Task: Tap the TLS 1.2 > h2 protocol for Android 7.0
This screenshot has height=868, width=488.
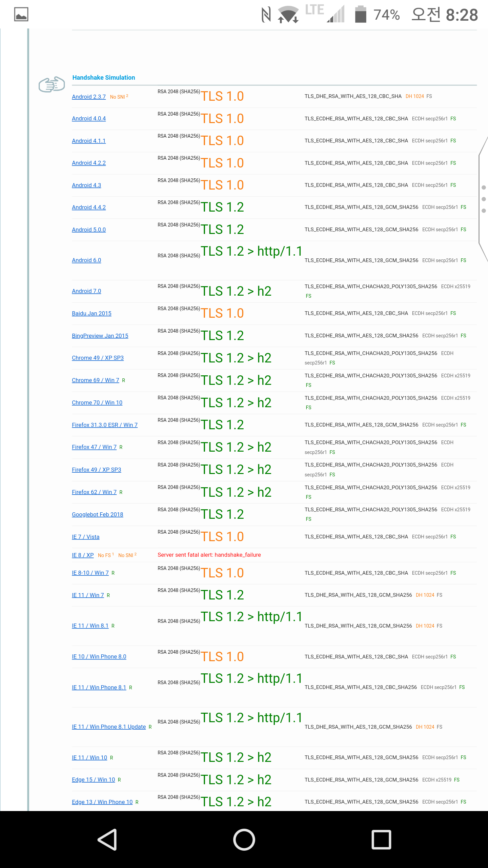Action: 236,291
